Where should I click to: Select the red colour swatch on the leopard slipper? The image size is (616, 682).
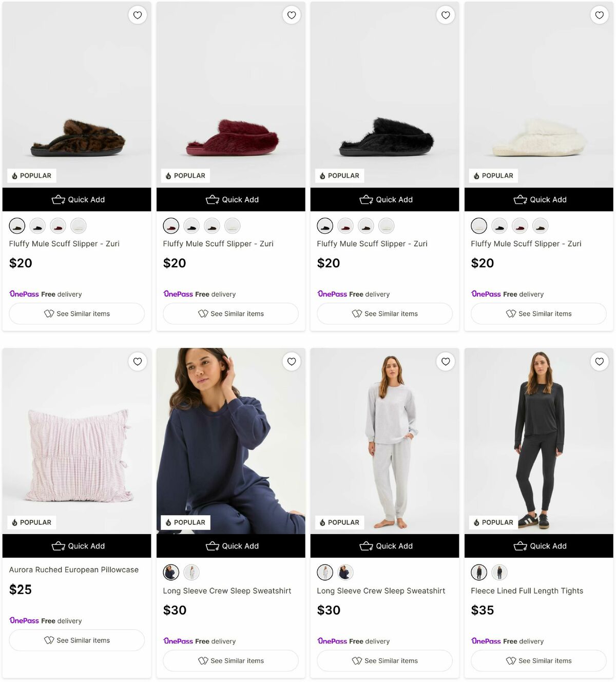click(x=57, y=225)
